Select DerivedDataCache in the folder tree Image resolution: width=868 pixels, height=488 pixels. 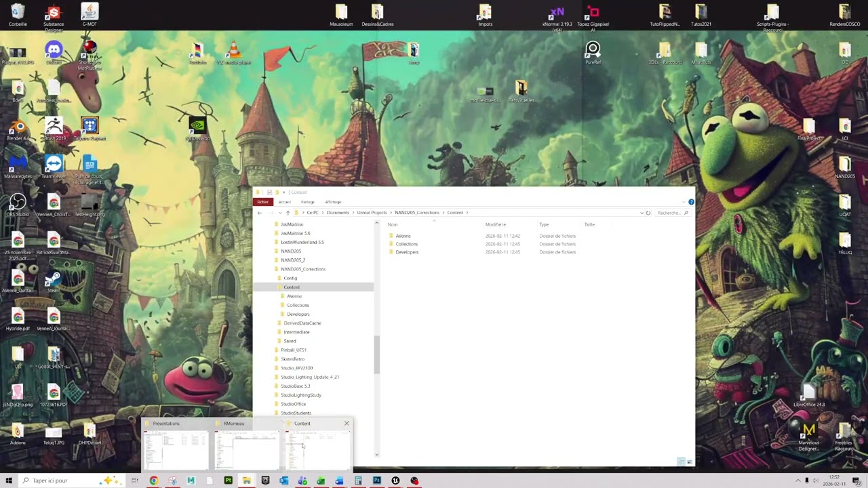(302, 323)
